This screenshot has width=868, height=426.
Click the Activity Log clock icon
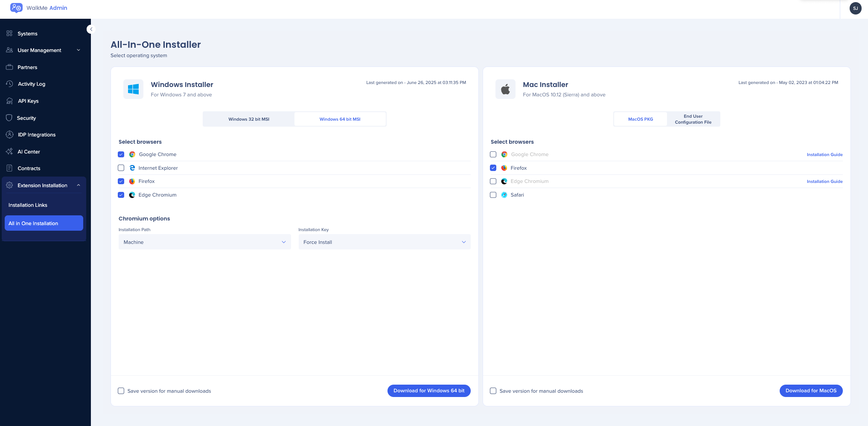pyautogui.click(x=9, y=84)
